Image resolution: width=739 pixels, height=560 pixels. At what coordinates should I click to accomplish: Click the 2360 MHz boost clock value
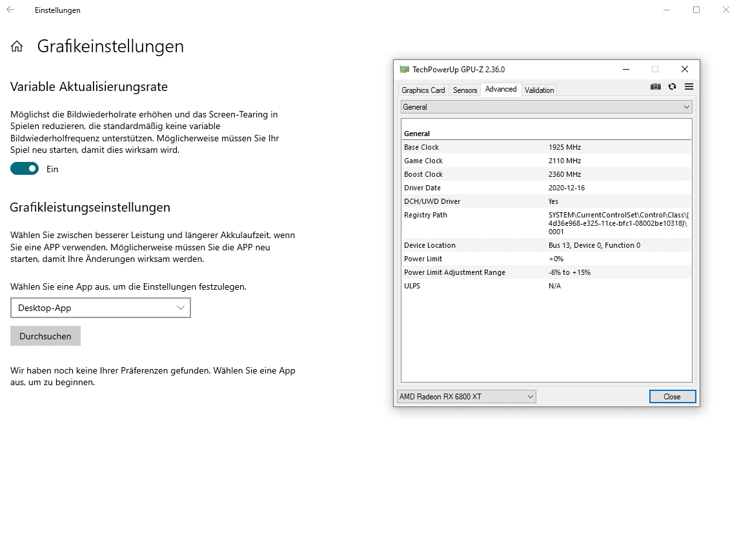(x=565, y=174)
